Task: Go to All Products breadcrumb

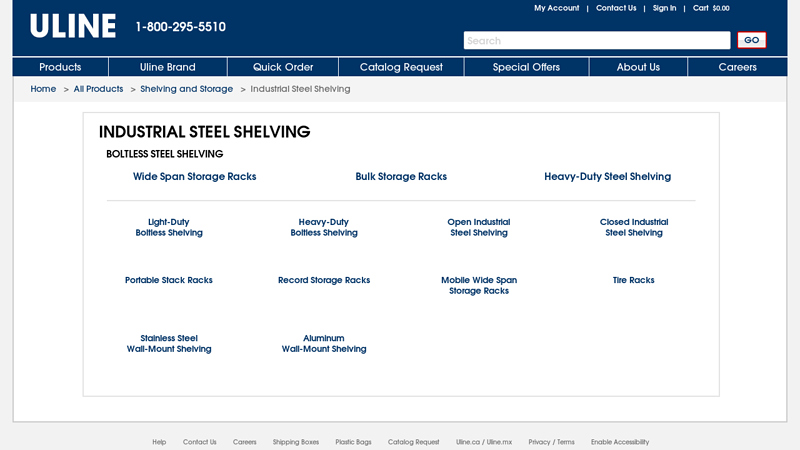Action: click(x=98, y=89)
